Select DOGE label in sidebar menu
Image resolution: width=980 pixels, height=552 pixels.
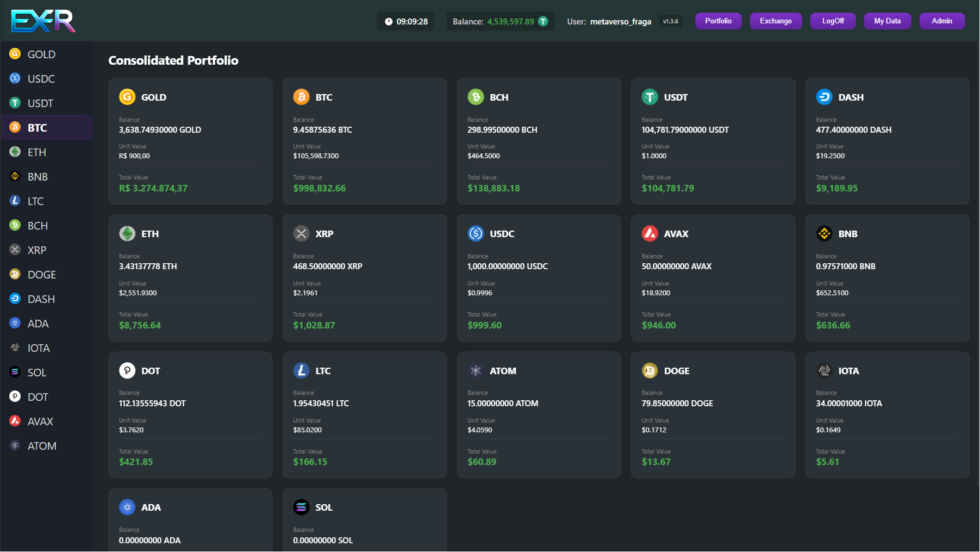click(42, 275)
